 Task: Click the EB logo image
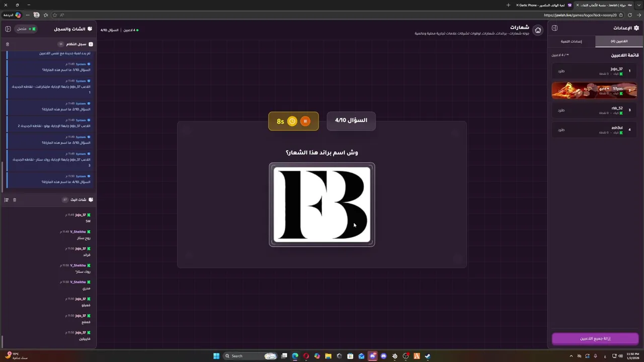tap(322, 205)
